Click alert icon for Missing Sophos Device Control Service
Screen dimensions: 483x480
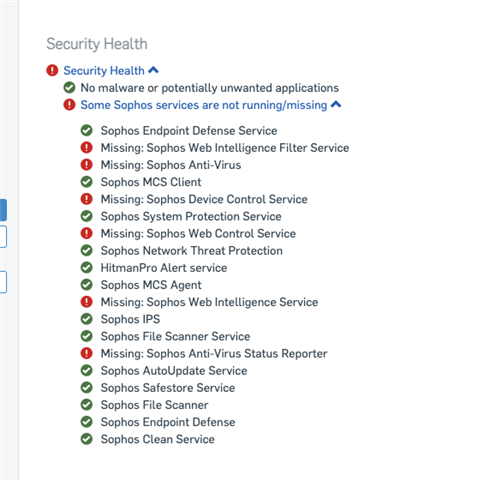pyautogui.click(x=87, y=199)
